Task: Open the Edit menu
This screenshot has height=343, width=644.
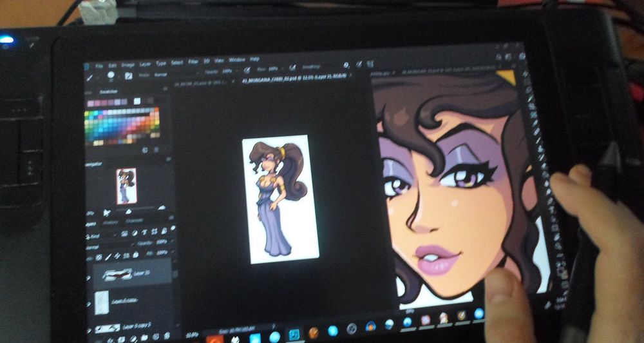Action: point(112,65)
